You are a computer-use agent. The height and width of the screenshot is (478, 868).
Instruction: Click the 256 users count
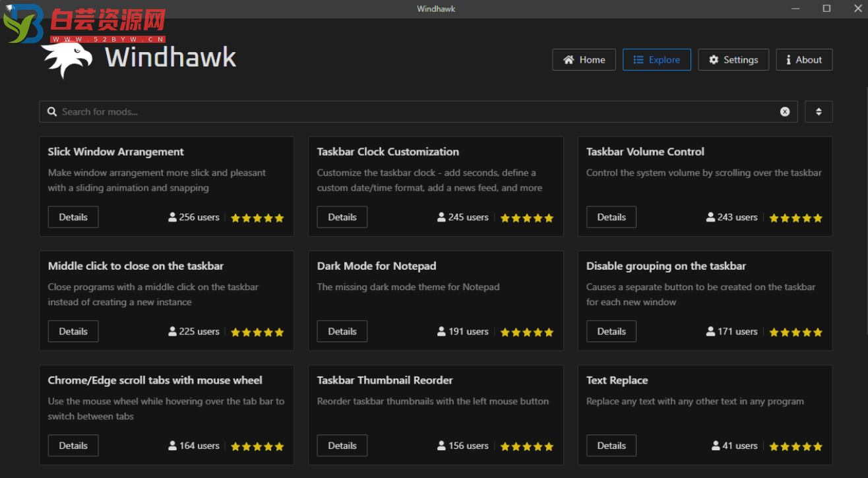point(199,217)
